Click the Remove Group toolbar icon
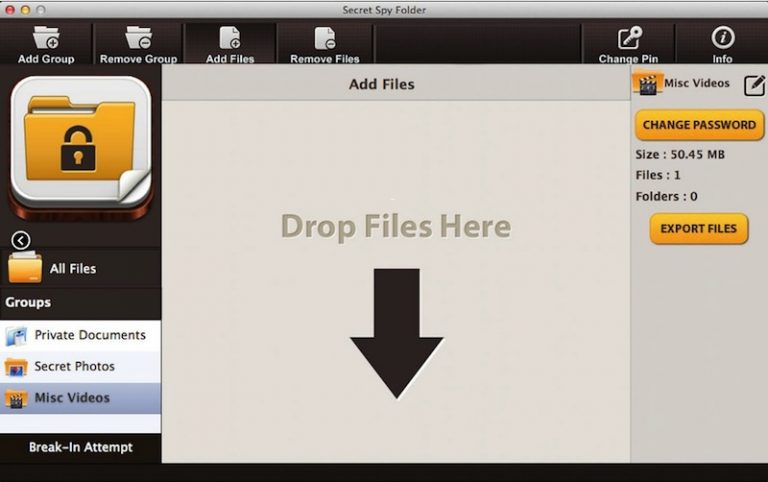Viewport: 768px width, 482px height. (138, 40)
